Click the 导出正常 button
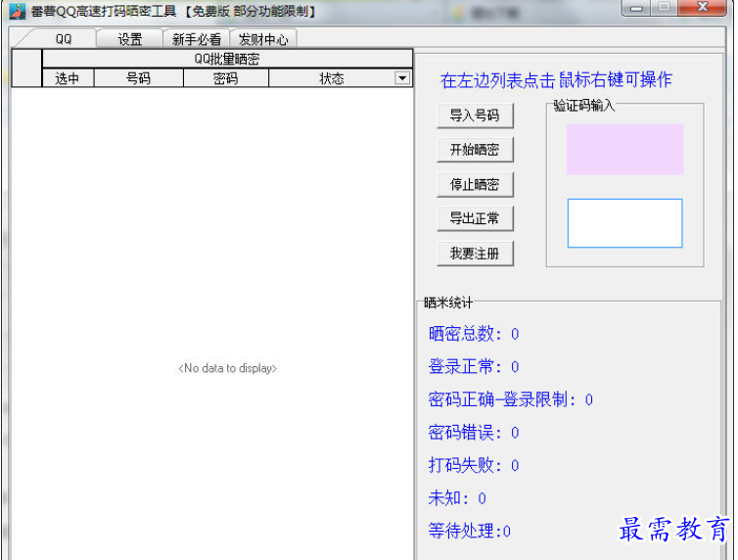The height and width of the screenshot is (560, 738). coord(475,218)
